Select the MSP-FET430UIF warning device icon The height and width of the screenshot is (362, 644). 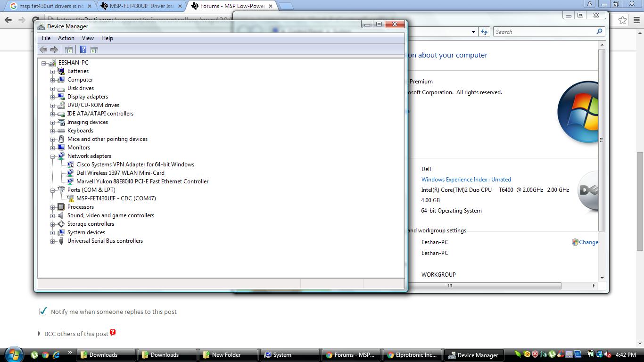tap(70, 198)
